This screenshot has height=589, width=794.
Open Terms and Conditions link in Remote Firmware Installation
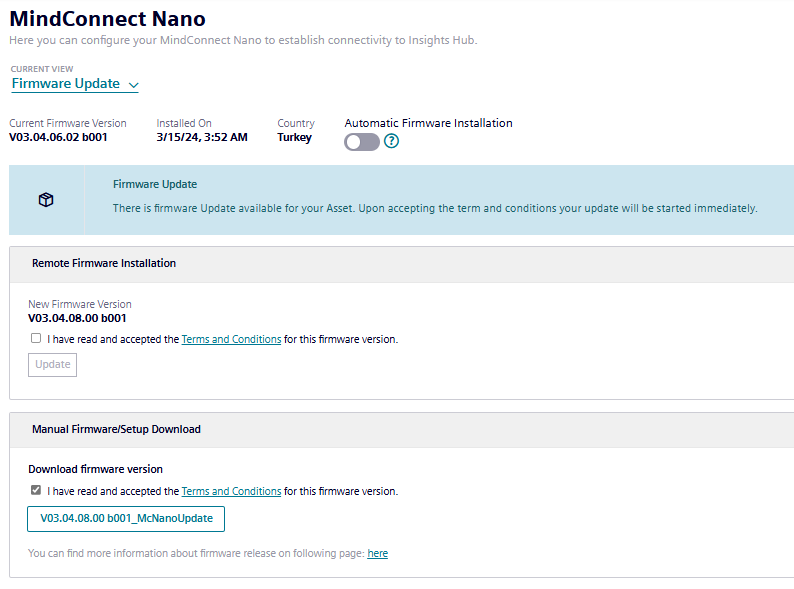click(231, 339)
